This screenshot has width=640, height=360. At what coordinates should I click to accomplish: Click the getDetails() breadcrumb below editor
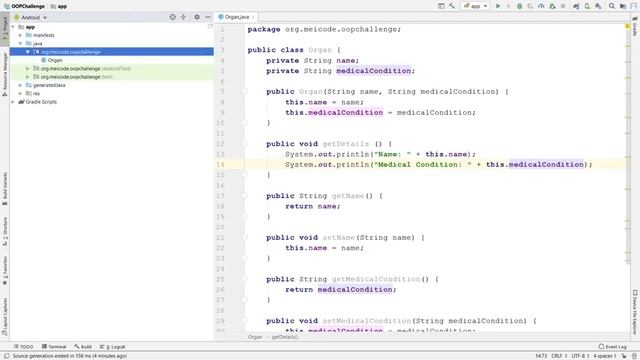[285, 337]
